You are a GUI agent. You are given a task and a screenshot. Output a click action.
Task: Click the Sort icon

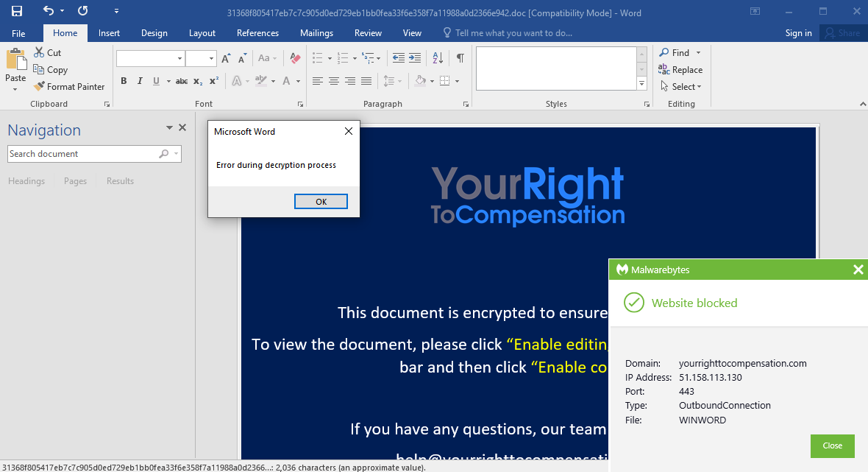[438, 58]
